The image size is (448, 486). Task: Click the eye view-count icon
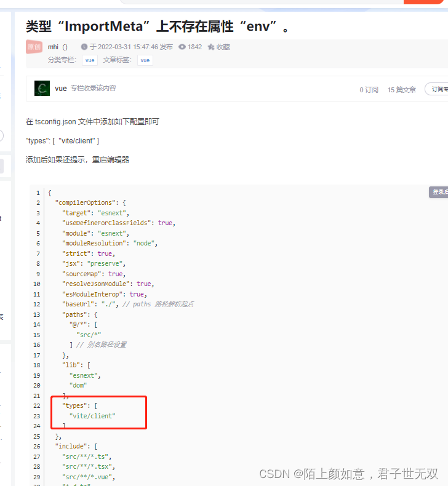[x=182, y=47]
